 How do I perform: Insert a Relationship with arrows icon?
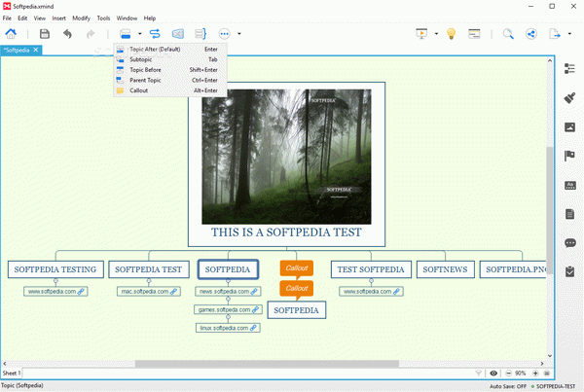155,34
